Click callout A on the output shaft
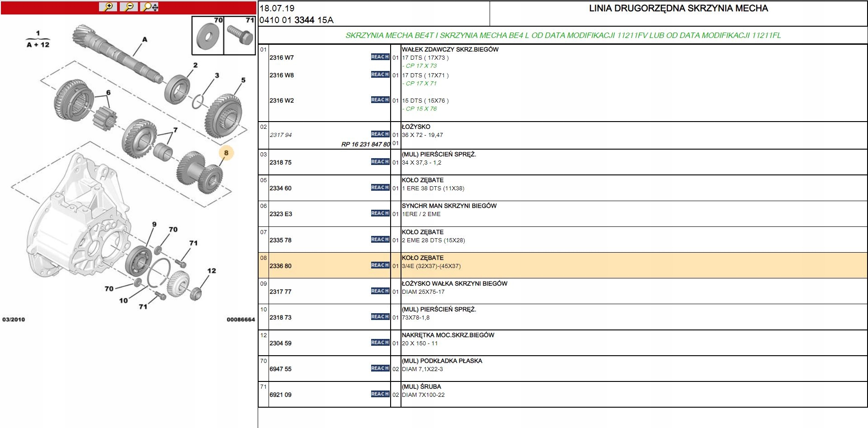The image size is (868, 428). click(x=145, y=40)
